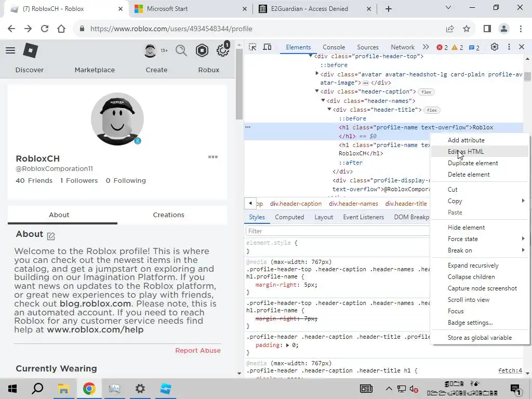Go forward in browser history
Image resolution: width=532 pixels, height=399 pixels.
[x=28, y=29]
